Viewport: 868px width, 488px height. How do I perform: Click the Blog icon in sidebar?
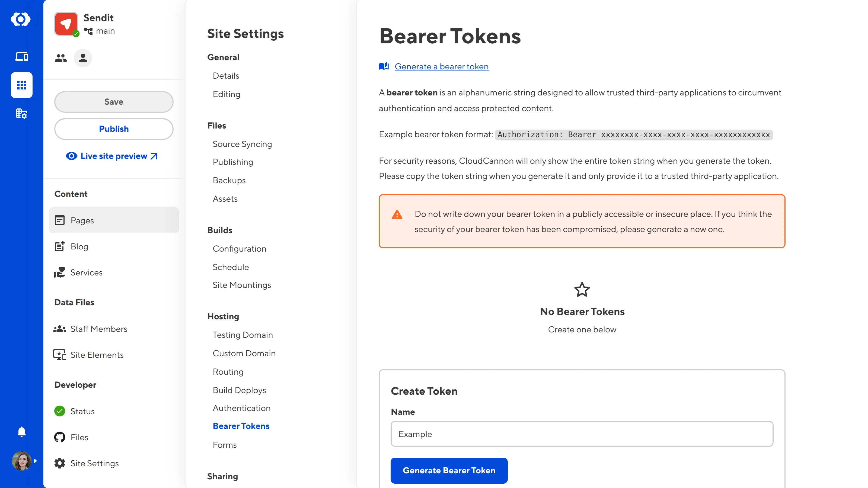click(x=60, y=246)
